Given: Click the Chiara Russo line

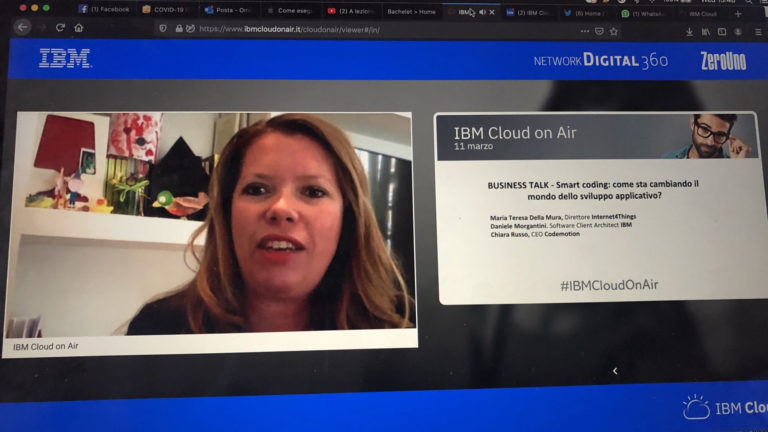Looking at the screenshot, I should (535, 234).
